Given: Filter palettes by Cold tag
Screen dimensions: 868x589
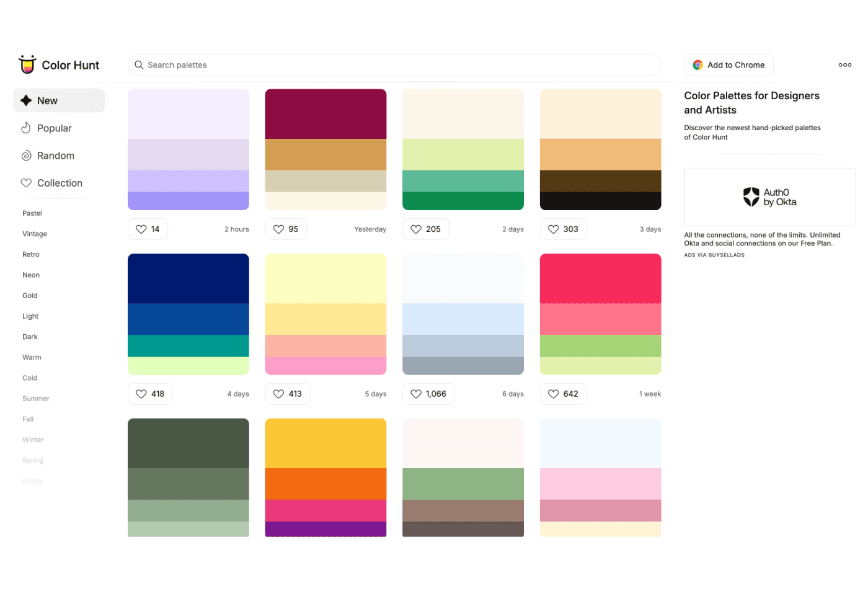Looking at the screenshot, I should (30, 378).
